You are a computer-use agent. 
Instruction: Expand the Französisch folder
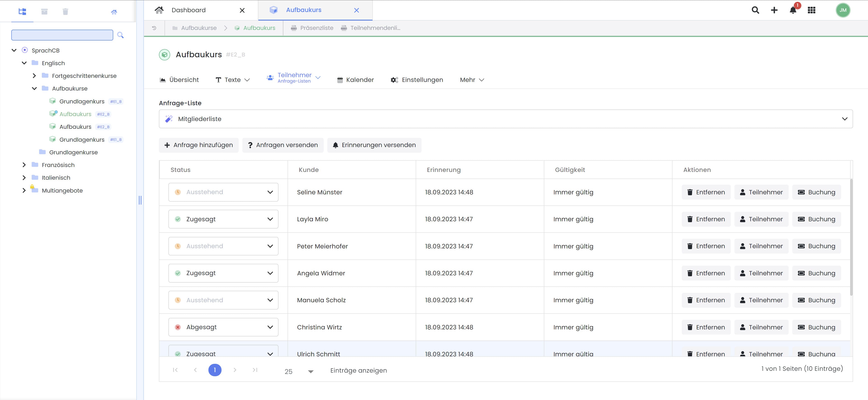[x=24, y=165]
